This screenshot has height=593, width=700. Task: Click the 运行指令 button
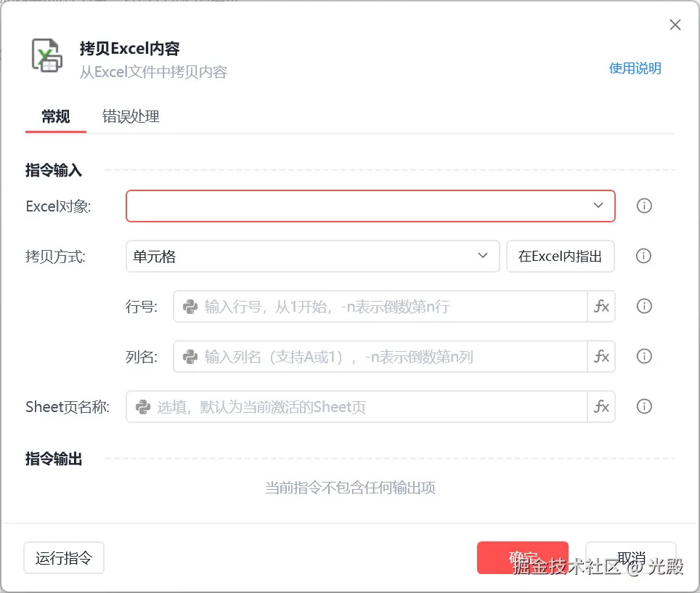click(64, 557)
